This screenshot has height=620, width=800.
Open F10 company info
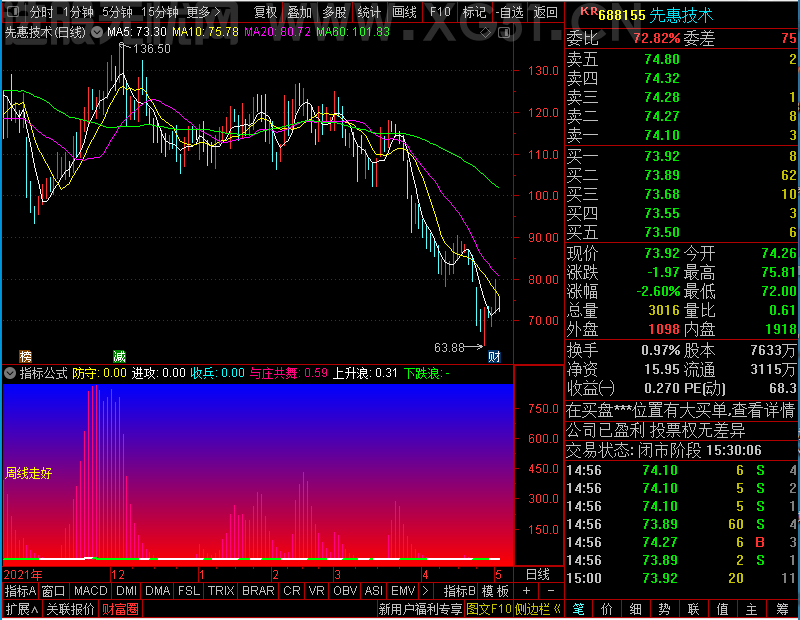(x=440, y=12)
